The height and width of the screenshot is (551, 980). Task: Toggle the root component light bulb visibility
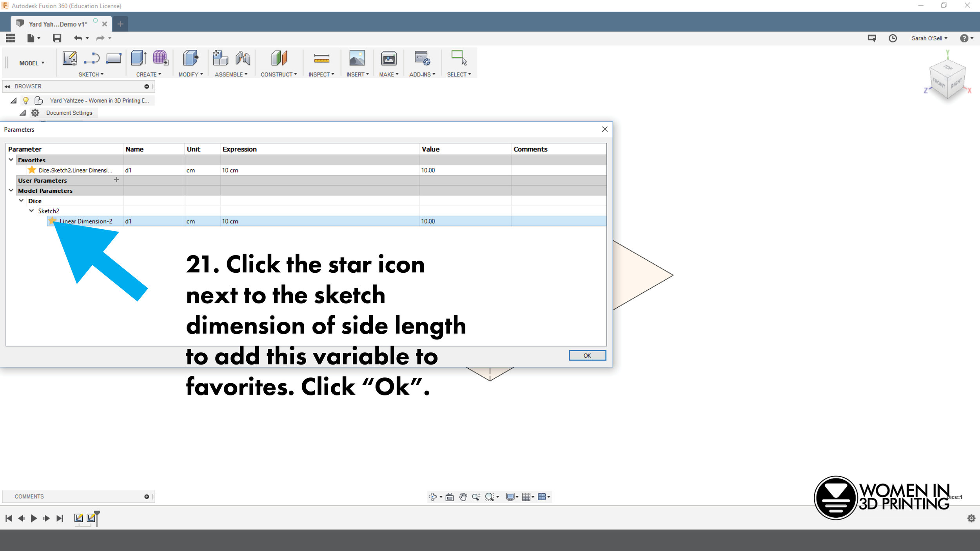pos(26,101)
